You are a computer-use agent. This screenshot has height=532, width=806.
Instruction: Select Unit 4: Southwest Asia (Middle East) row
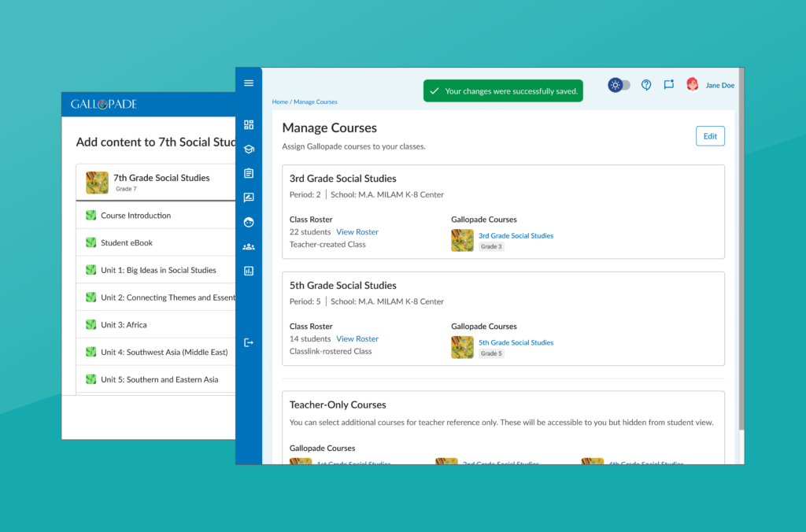click(x=156, y=352)
